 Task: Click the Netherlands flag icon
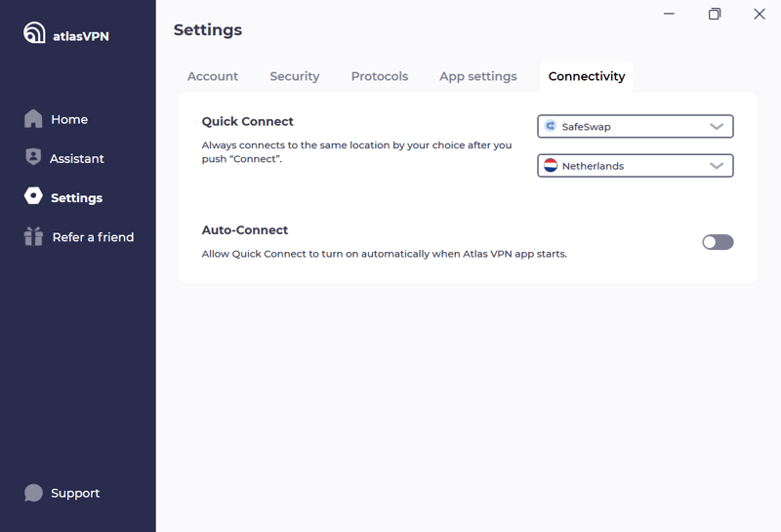click(551, 165)
